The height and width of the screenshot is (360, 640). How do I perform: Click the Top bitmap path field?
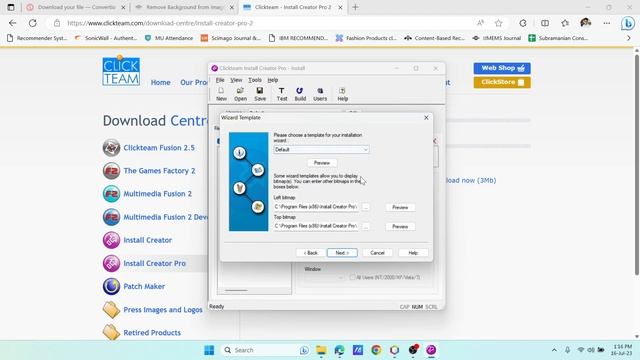pyautogui.click(x=316, y=226)
